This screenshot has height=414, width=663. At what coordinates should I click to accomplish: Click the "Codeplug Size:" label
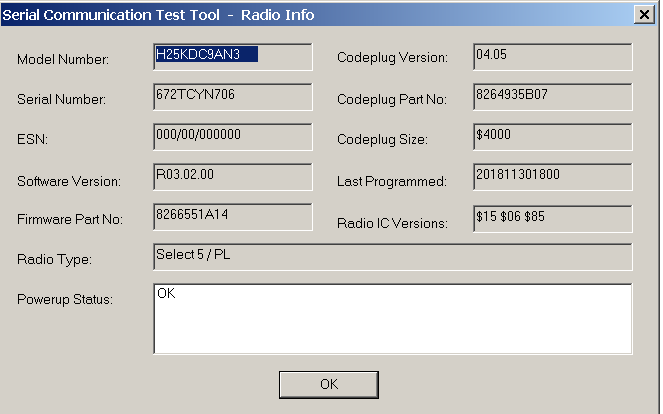pos(383,140)
